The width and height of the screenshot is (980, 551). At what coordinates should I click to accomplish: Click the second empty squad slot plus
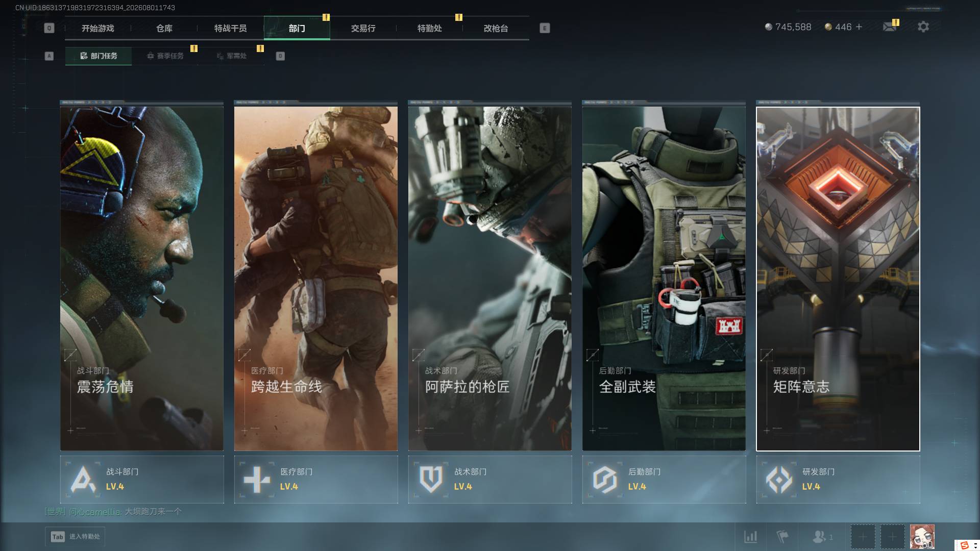pyautogui.click(x=892, y=537)
